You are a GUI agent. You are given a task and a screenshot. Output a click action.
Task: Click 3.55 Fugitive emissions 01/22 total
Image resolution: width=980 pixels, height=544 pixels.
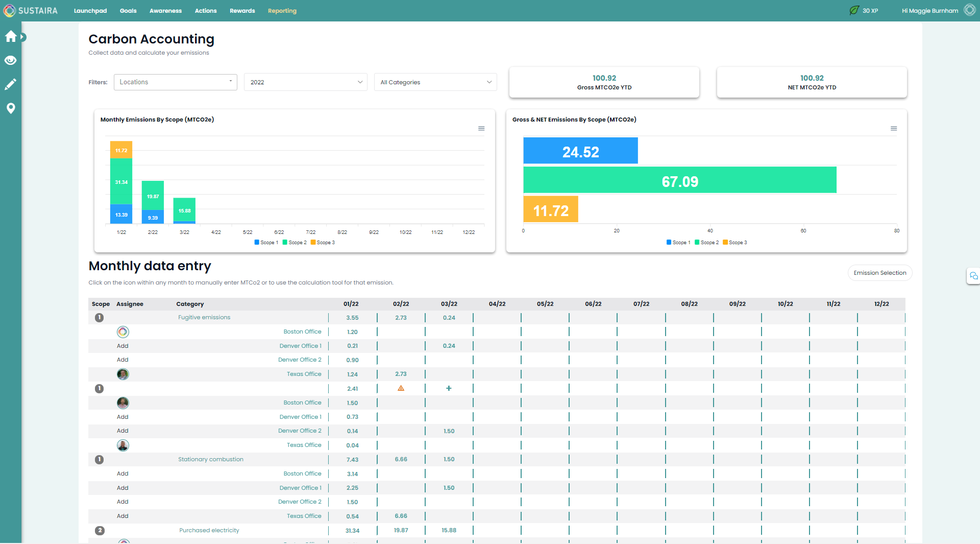tap(353, 318)
